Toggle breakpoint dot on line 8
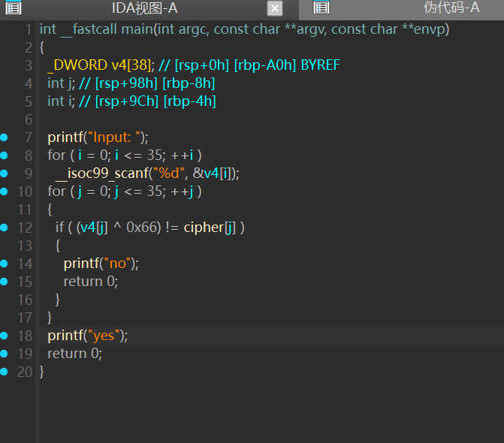The height and width of the screenshot is (443, 504). (4, 155)
